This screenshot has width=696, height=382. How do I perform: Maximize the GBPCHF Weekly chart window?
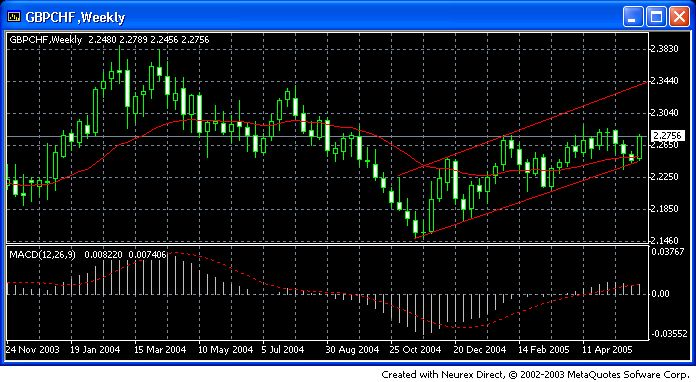point(656,17)
